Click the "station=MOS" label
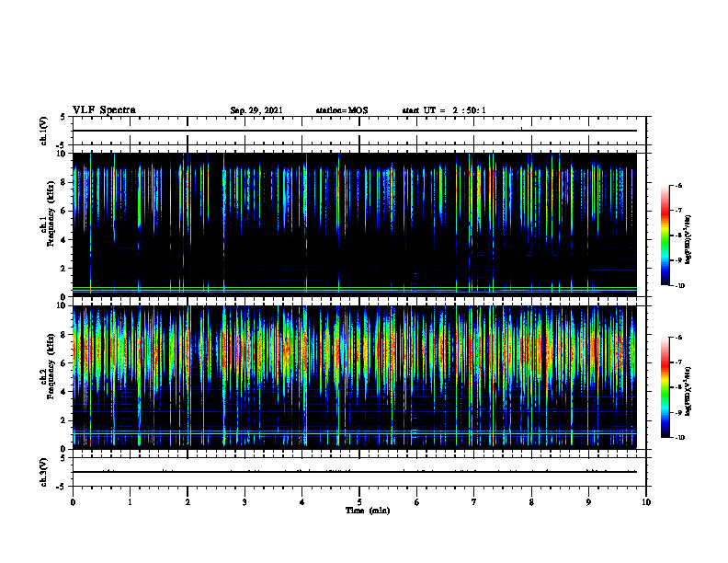The image size is (728, 563). click(342, 110)
